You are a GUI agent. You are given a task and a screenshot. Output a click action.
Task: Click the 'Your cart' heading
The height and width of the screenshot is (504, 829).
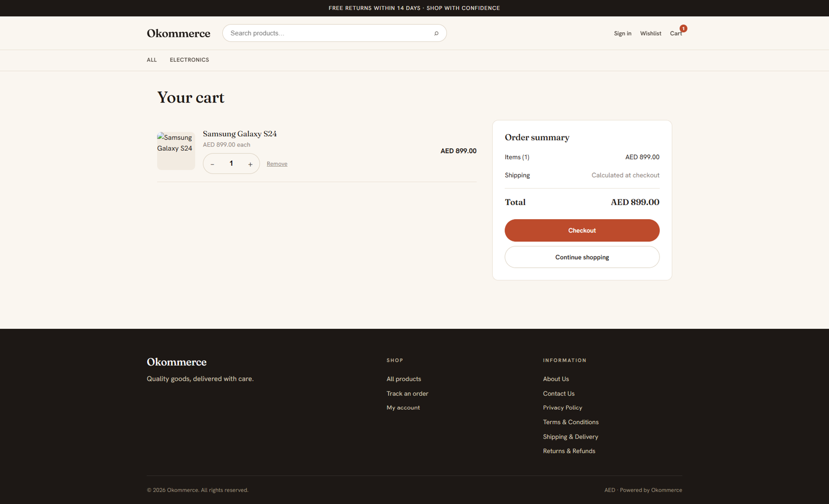tap(191, 97)
